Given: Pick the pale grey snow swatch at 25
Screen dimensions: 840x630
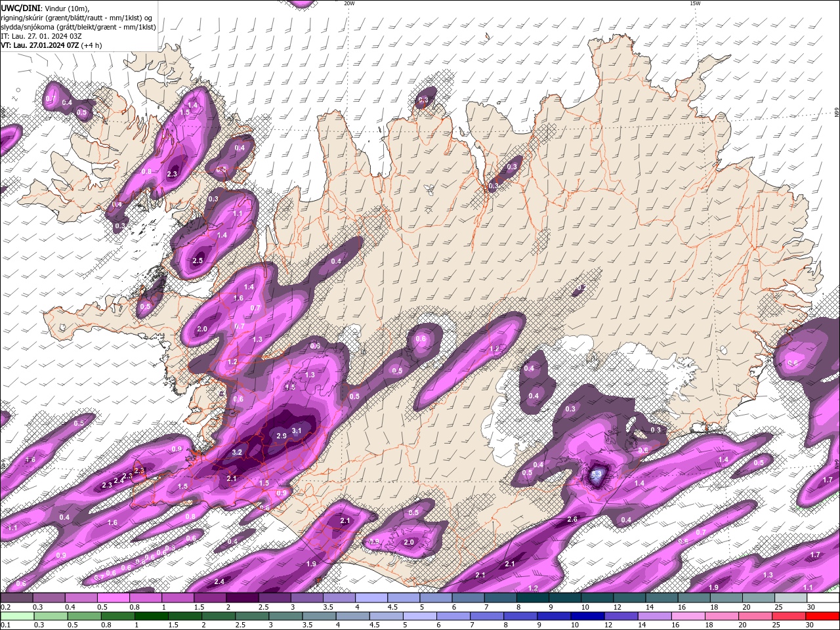Looking at the screenshot, I should (790, 598).
